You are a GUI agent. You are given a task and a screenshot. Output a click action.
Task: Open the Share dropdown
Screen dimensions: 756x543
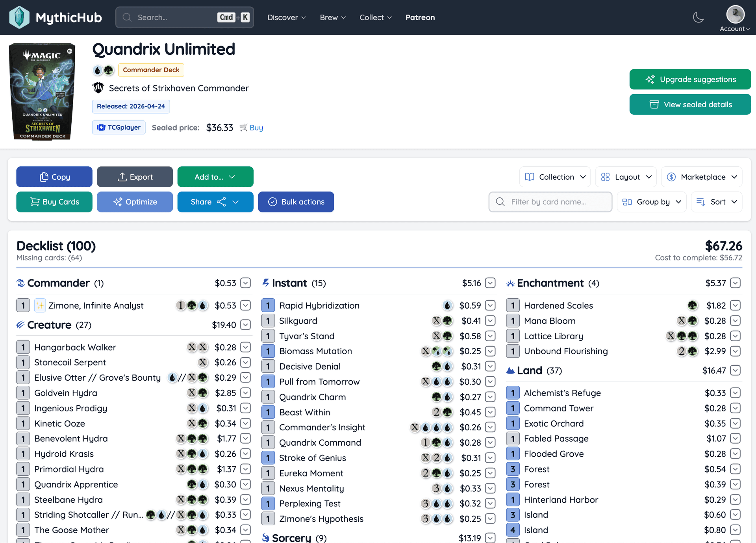point(215,202)
